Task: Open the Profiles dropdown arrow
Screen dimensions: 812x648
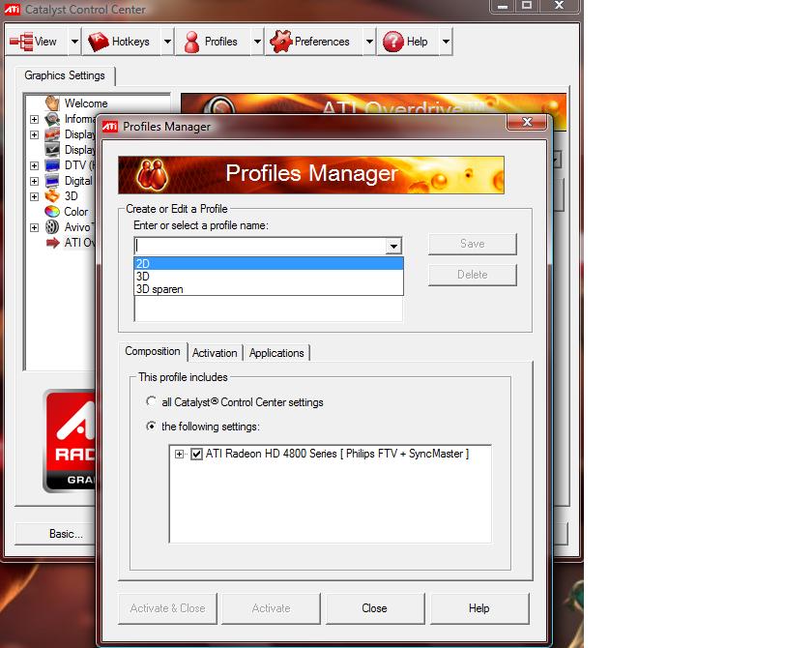Action: (x=257, y=42)
